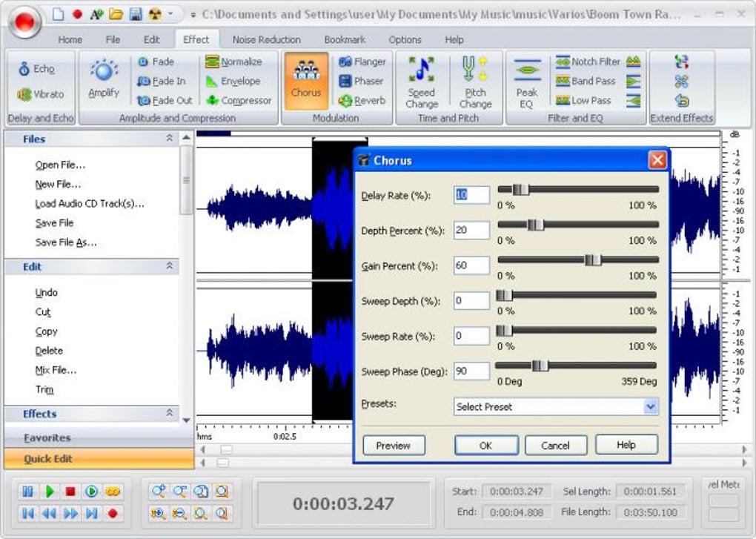Screen dimensions: 756x539
Task: Collapse the Files panel section
Action: click(169, 139)
